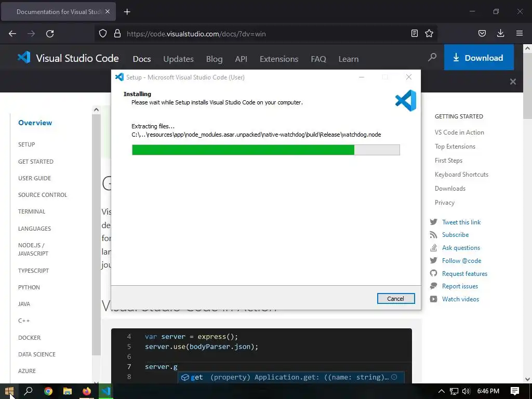Open the FAQ page
Viewport: 532px width, 399px height.
click(318, 59)
